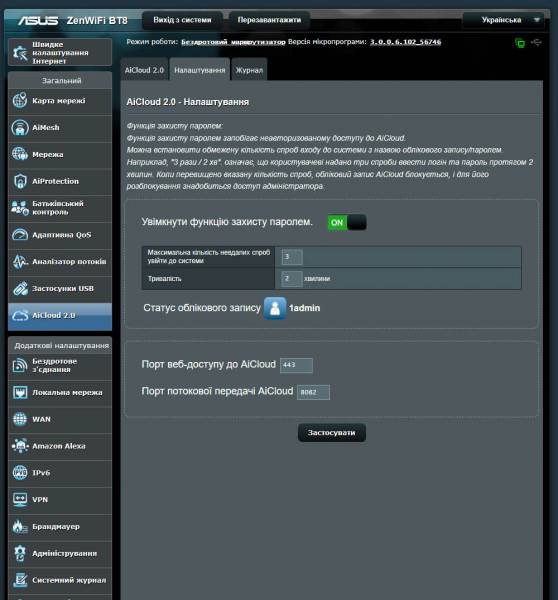Click the wireless connection icon
The width and height of the screenshot is (558, 600).
[x=20, y=365]
